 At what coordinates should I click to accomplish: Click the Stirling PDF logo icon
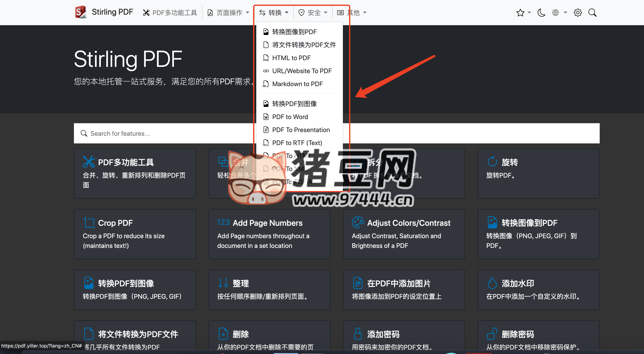(81, 12)
